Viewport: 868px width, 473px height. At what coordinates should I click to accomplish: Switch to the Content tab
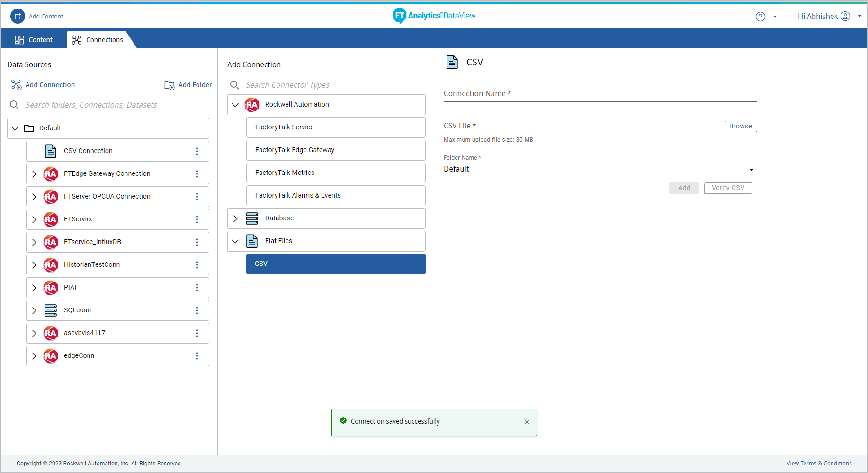tap(34, 40)
